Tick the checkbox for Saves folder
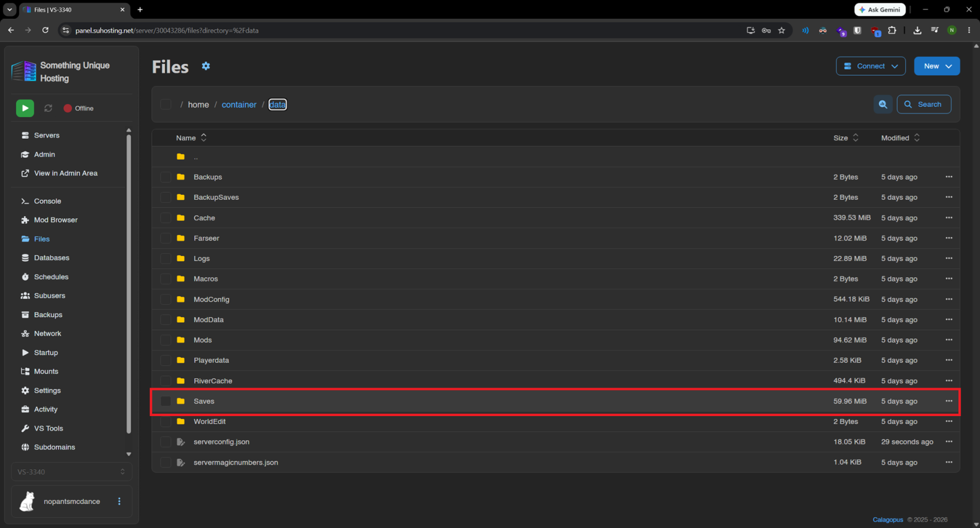 click(x=166, y=401)
